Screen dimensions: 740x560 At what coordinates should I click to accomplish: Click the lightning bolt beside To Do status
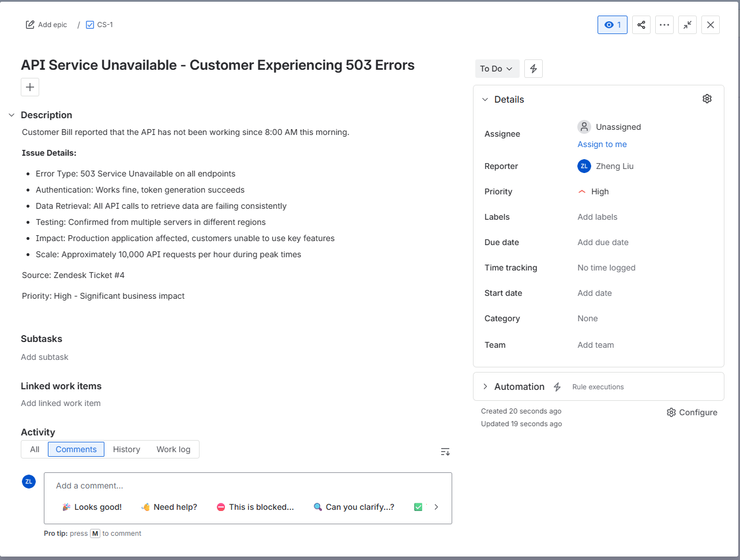click(533, 68)
